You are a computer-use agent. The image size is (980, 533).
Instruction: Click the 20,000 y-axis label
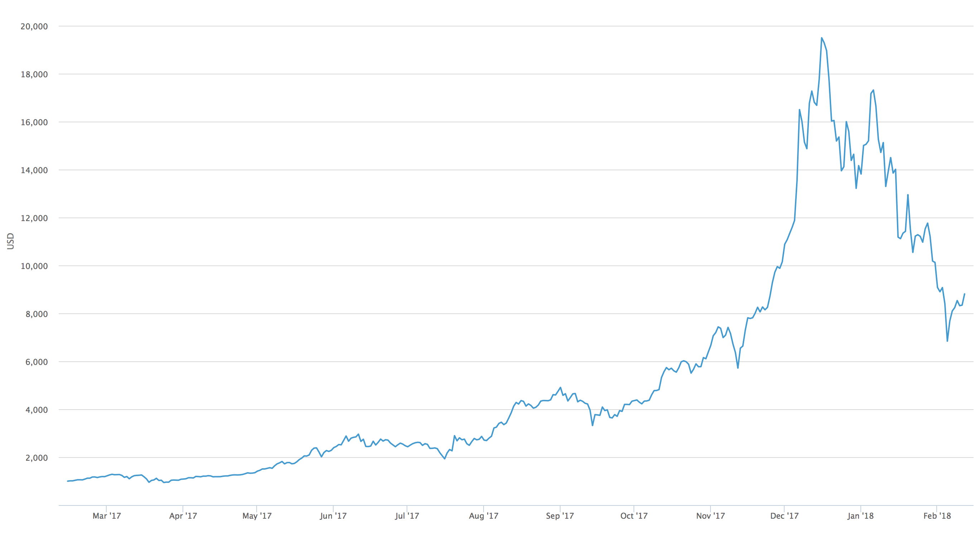click(x=34, y=26)
